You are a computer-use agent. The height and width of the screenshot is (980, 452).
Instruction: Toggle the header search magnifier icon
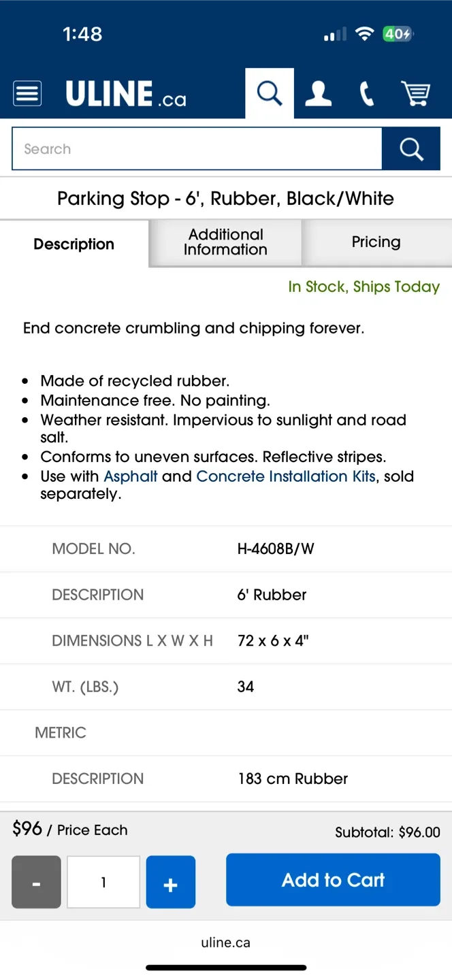[x=270, y=93]
